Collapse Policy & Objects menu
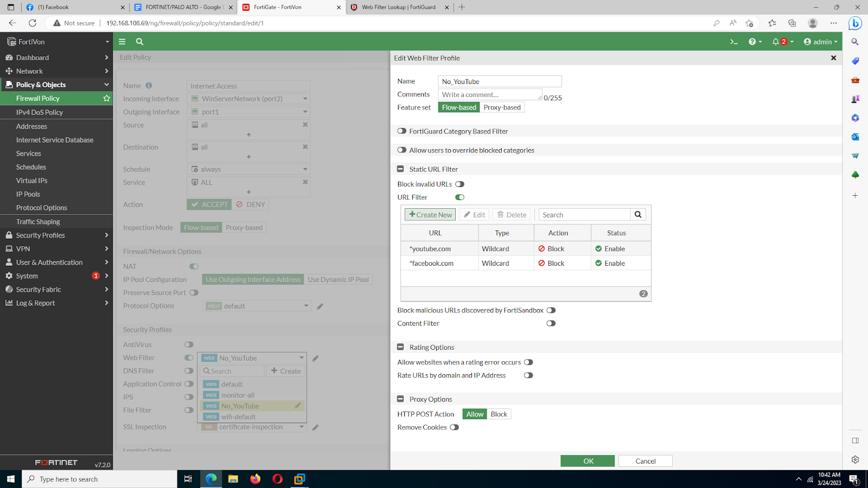The width and height of the screenshot is (868, 488). [x=56, y=85]
